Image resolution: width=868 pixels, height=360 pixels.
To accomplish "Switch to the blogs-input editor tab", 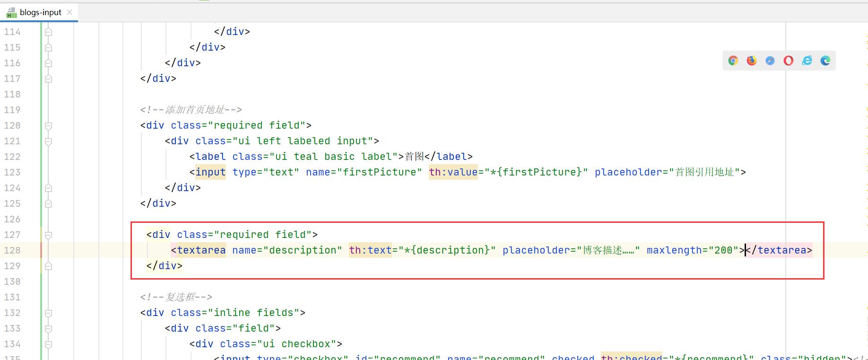I will point(40,12).
